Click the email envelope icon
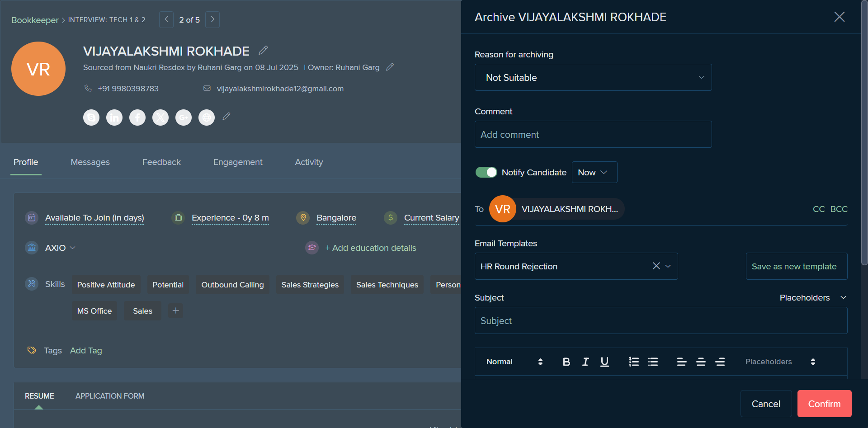 (207, 88)
